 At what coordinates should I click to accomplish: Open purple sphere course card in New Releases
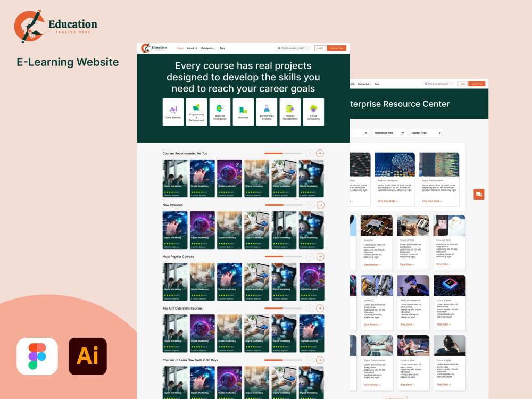point(202,230)
